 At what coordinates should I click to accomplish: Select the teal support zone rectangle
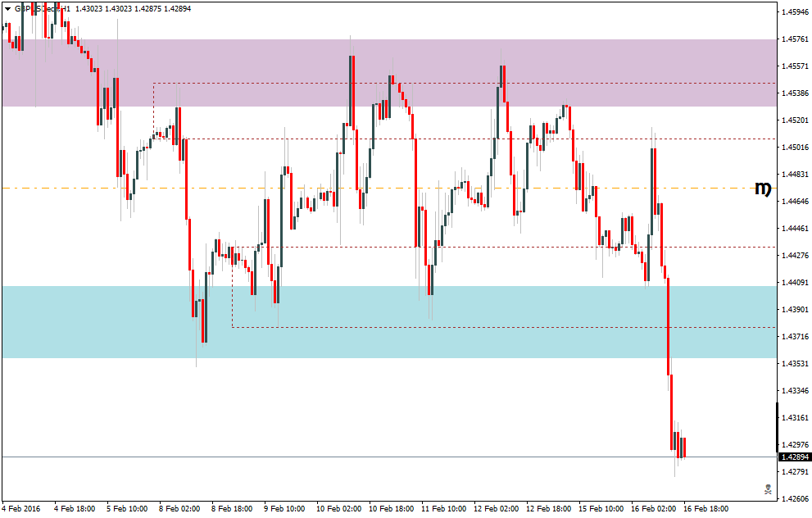tap(389, 322)
